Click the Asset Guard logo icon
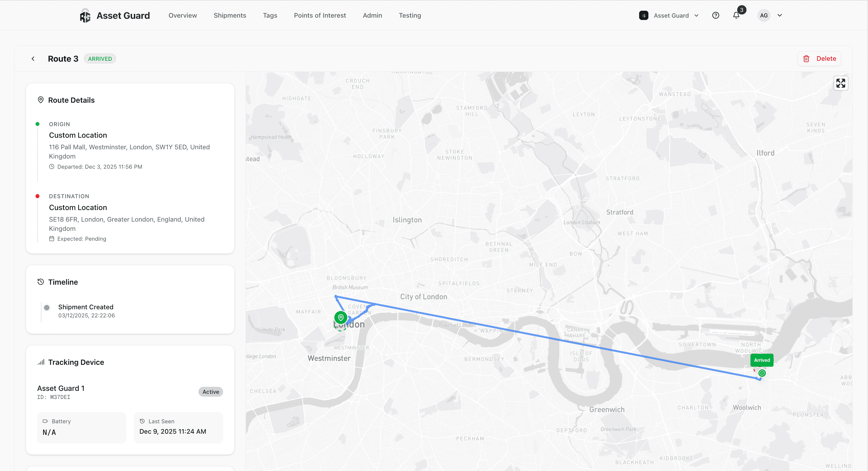868x471 pixels. click(x=85, y=16)
